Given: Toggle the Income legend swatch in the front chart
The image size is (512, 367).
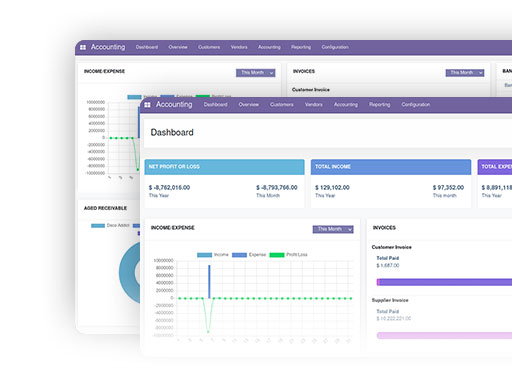Looking at the screenshot, I should [x=204, y=255].
